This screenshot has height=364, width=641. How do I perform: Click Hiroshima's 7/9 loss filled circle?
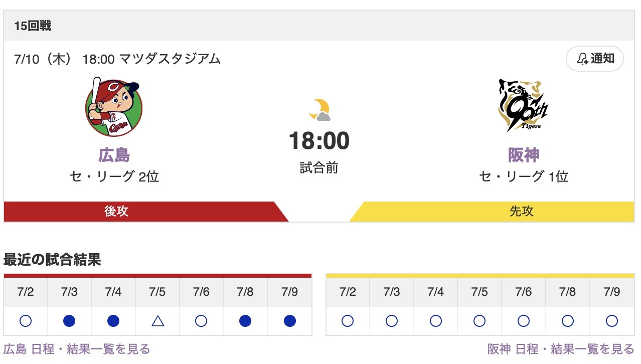click(289, 321)
